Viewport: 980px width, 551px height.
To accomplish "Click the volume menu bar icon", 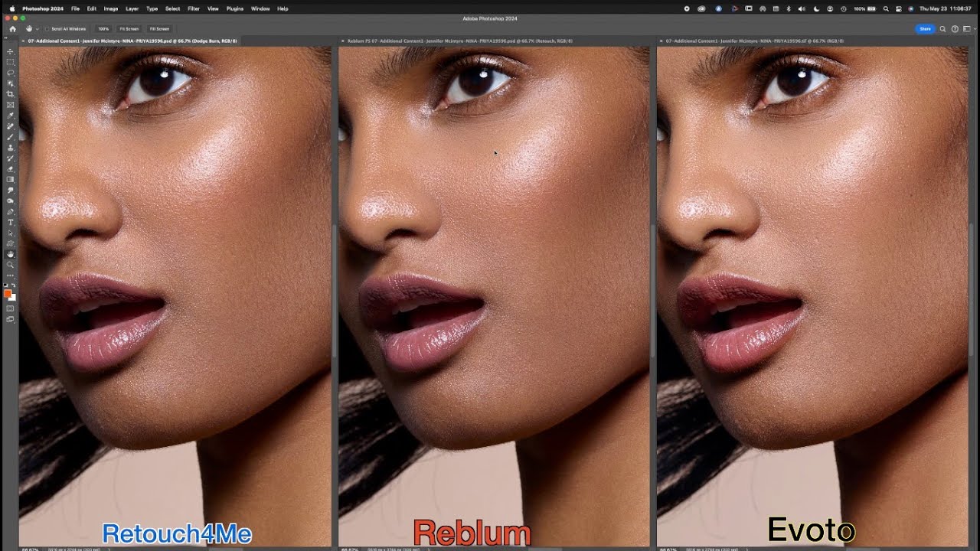I will tap(802, 8).
